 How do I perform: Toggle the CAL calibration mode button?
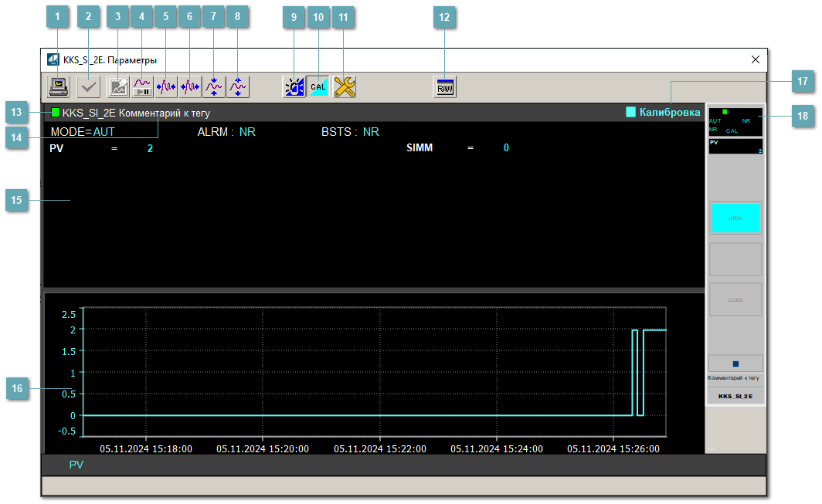coord(318,87)
